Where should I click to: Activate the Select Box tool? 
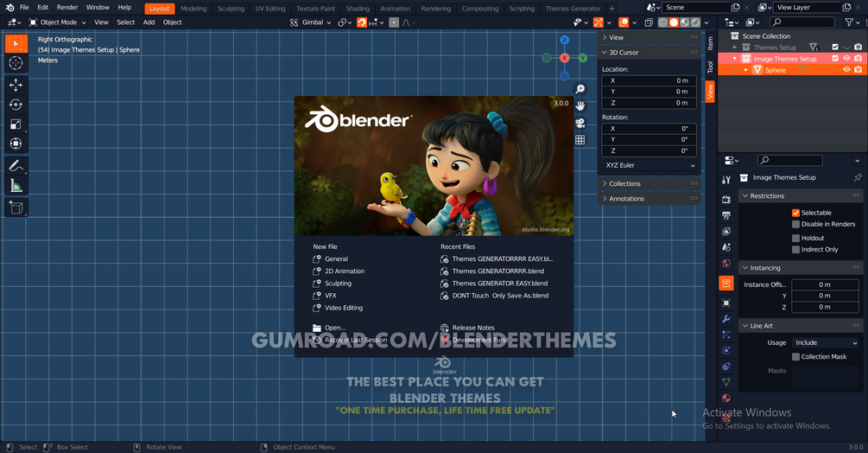pyautogui.click(x=16, y=43)
